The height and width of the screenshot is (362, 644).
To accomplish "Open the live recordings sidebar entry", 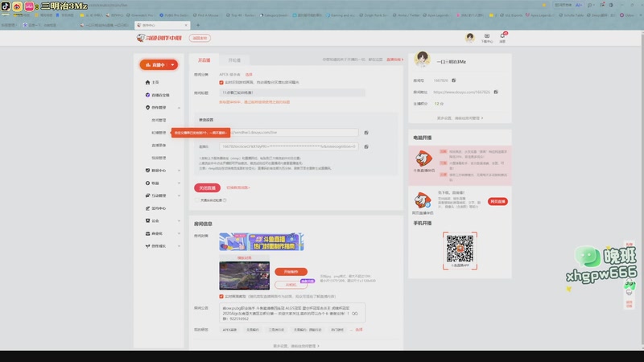I will point(159,146).
